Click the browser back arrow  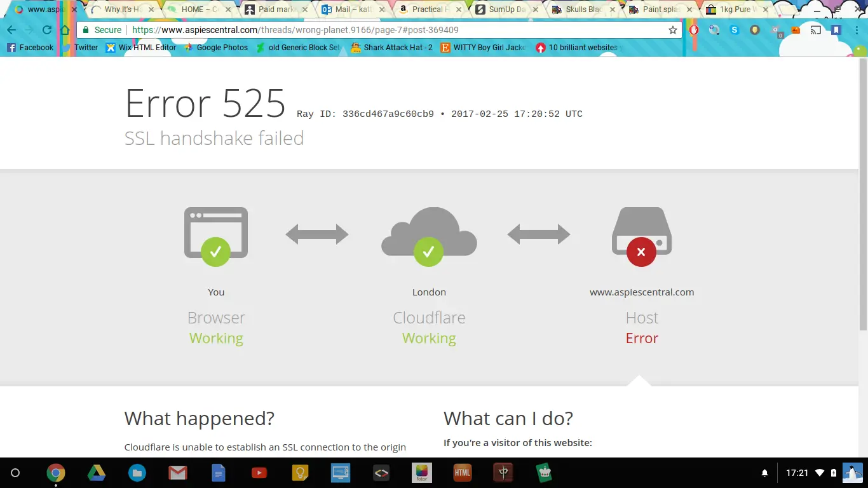[11, 30]
